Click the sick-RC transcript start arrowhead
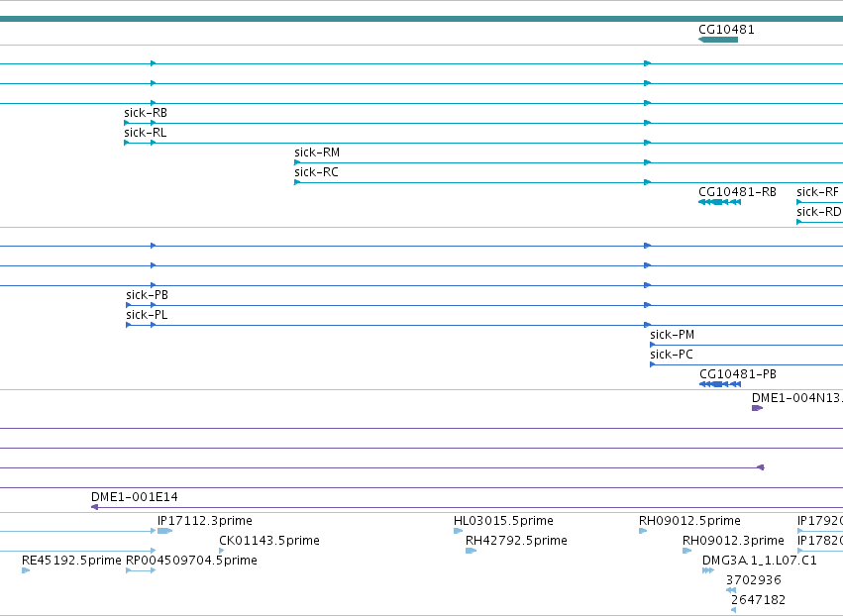 pos(297,183)
